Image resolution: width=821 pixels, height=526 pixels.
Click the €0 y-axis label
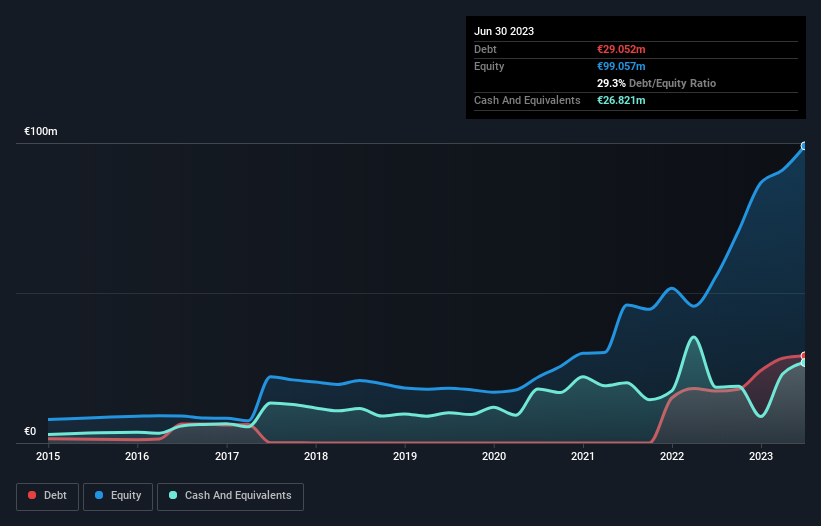30,431
